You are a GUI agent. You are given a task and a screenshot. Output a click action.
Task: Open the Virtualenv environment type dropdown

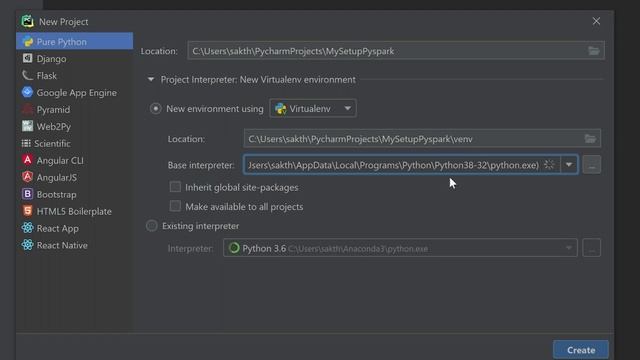pos(313,109)
